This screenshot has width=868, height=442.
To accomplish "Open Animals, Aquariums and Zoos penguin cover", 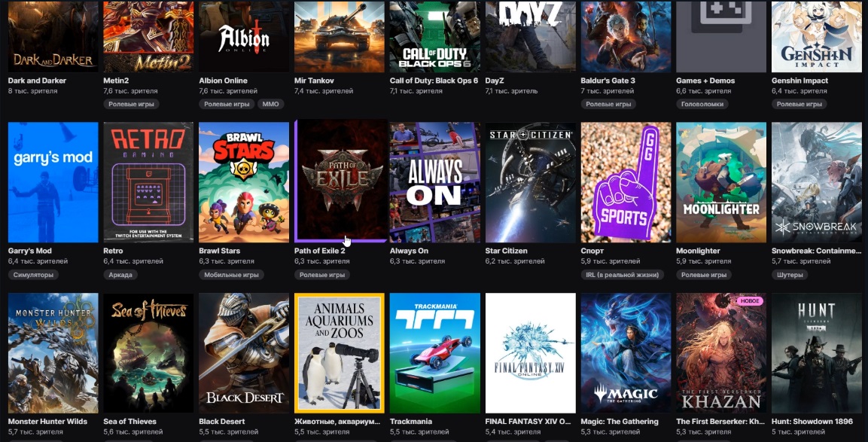I will point(340,353).
